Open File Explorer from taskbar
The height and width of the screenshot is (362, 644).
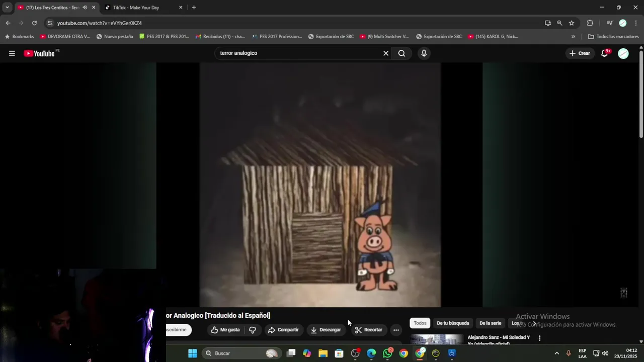323,353
